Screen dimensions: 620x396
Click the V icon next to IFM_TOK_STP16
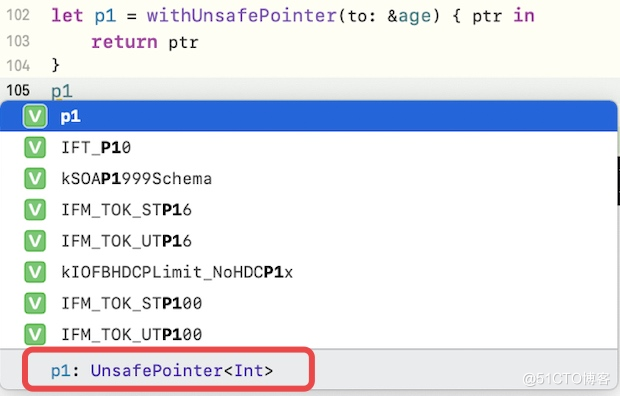pos(35,210)
